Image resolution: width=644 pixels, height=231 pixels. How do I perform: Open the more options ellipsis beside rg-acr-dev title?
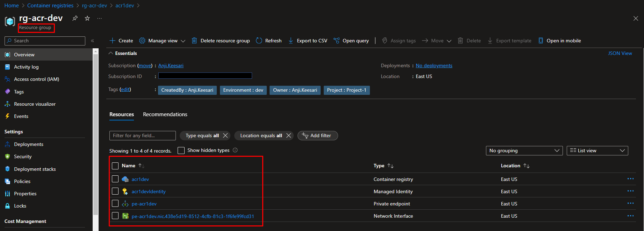(100, 18)
